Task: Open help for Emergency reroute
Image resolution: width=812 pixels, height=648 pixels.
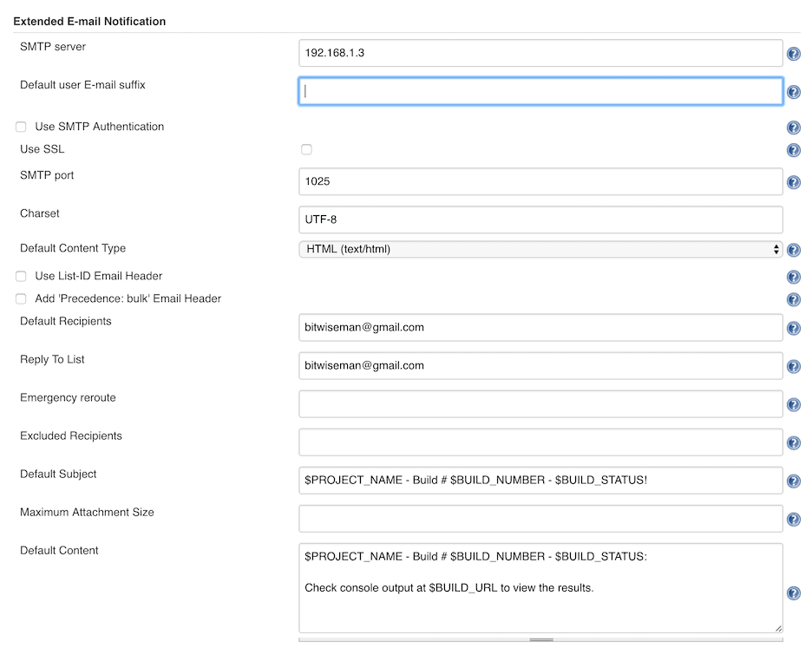Action: (793, 404)
